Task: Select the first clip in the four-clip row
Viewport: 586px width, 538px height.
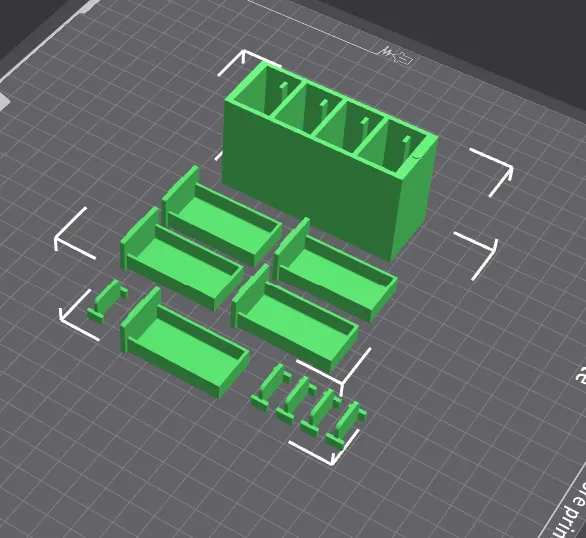Action: (x=272, y=388)
